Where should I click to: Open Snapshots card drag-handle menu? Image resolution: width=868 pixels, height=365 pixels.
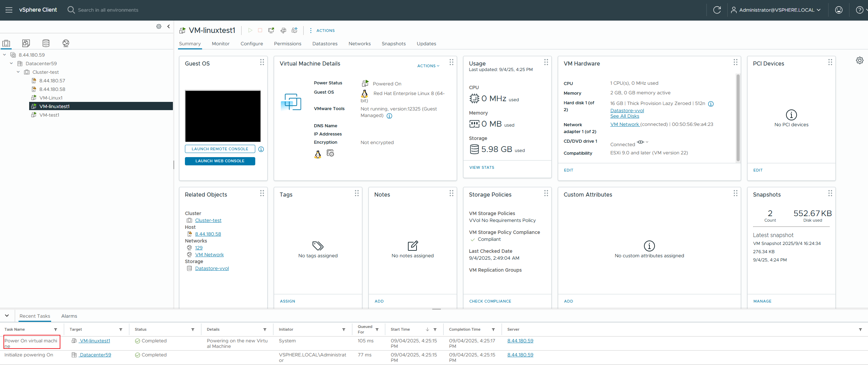tap(830, 193)
